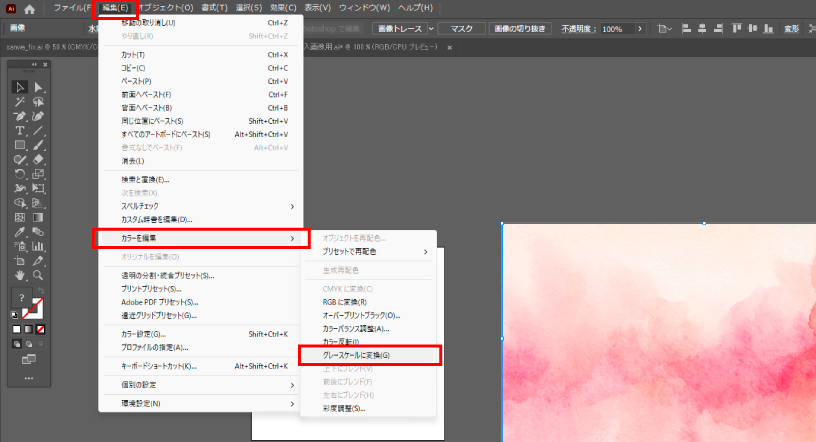Image resolution: width=816 pixels, height=442 pixels.
Task: Open the ウィンドウ(W) menu
Action: tap(364, 8)
